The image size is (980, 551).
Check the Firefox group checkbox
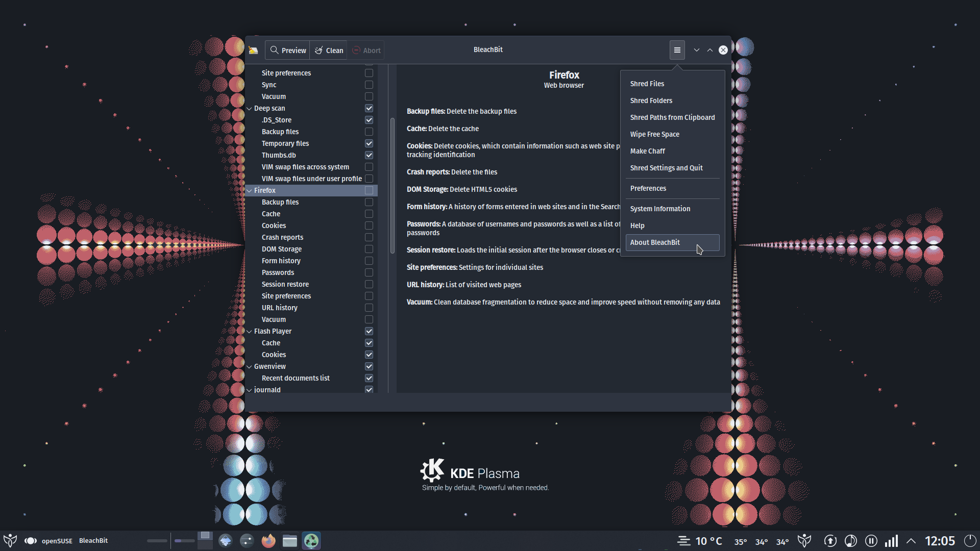(x=369, y=190)
